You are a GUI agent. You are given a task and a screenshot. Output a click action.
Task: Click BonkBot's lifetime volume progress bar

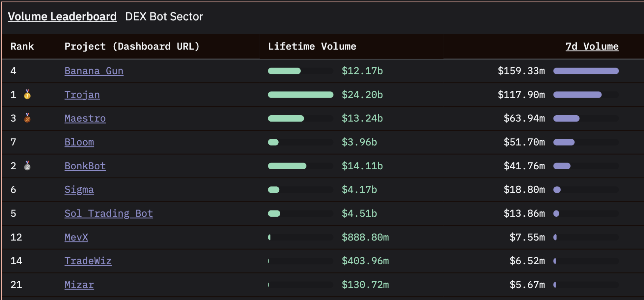tap(301, 166)
